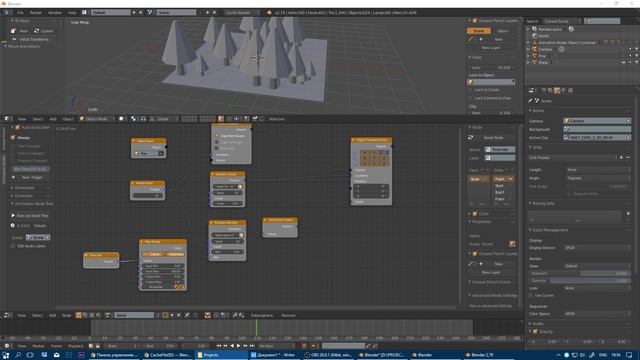Screen dimensions: 640x360
Task: Click the 3D manipulator toggle icon
Action: (152, 119)
